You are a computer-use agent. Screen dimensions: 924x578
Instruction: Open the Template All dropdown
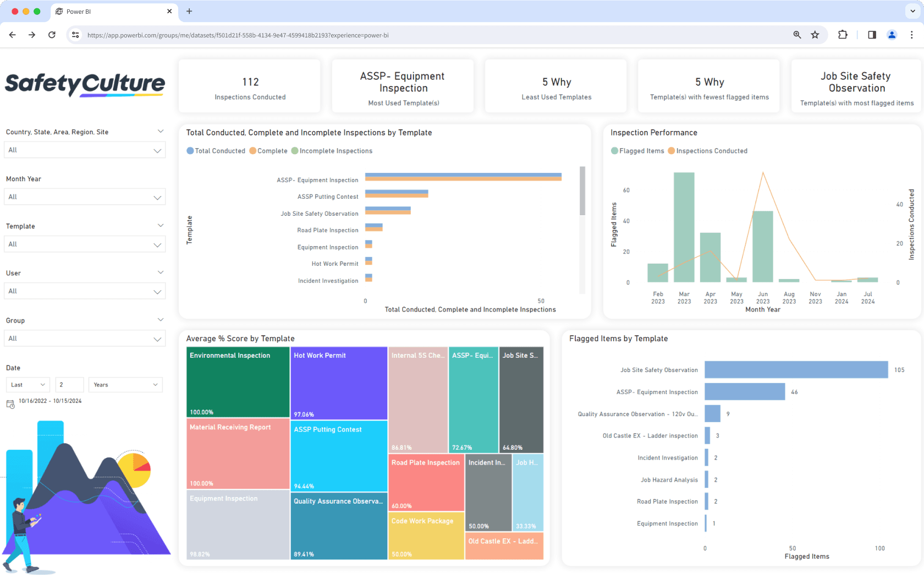click(x=85, y=244)
